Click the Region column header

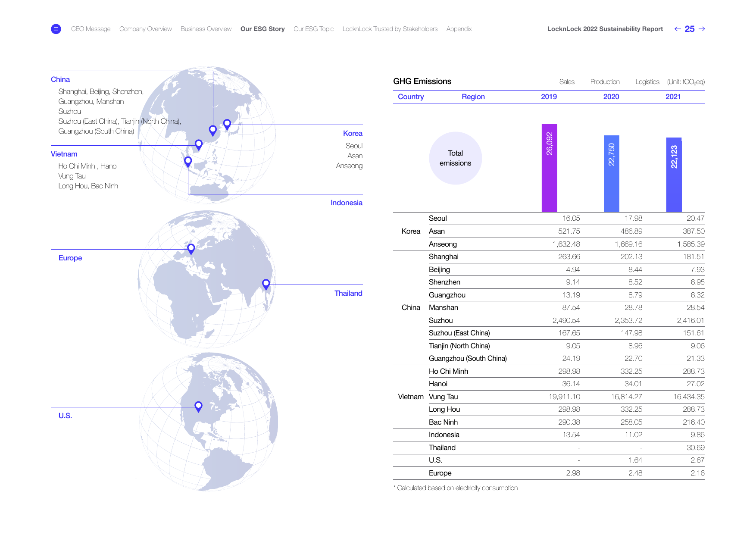(x=473, y=97)
